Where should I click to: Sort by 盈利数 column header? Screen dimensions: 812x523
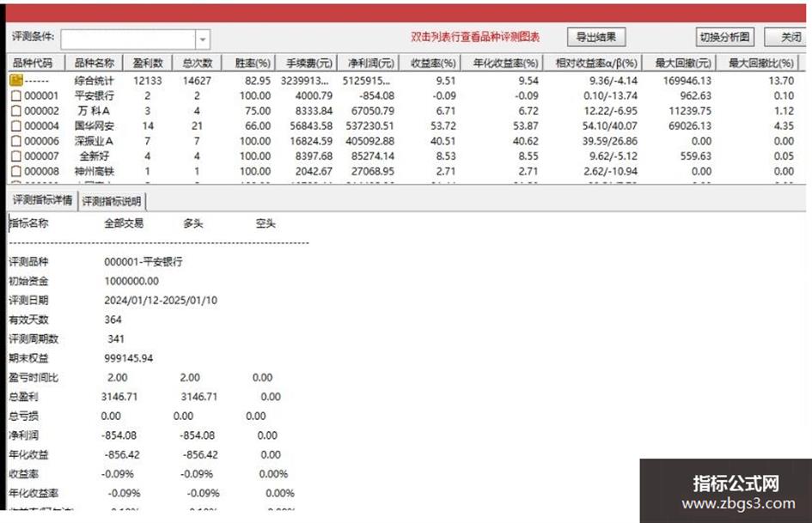click(x=148, y=64)
